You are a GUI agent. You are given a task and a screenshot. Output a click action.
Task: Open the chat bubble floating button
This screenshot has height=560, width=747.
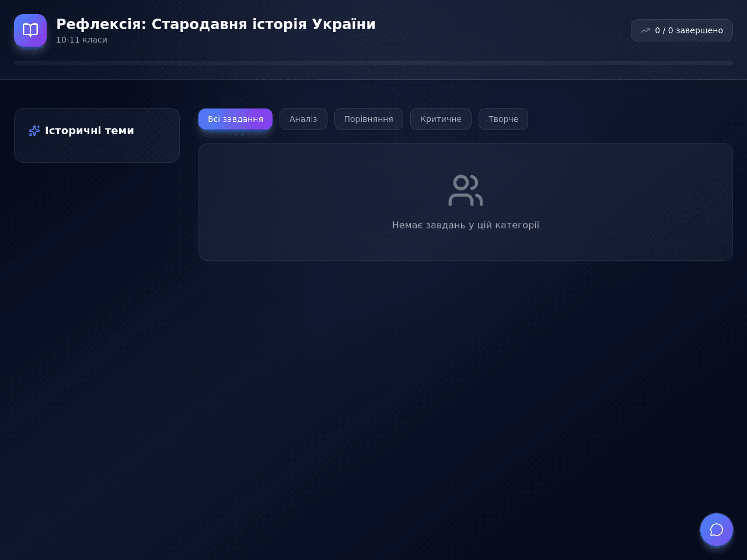tap(717, 530)
